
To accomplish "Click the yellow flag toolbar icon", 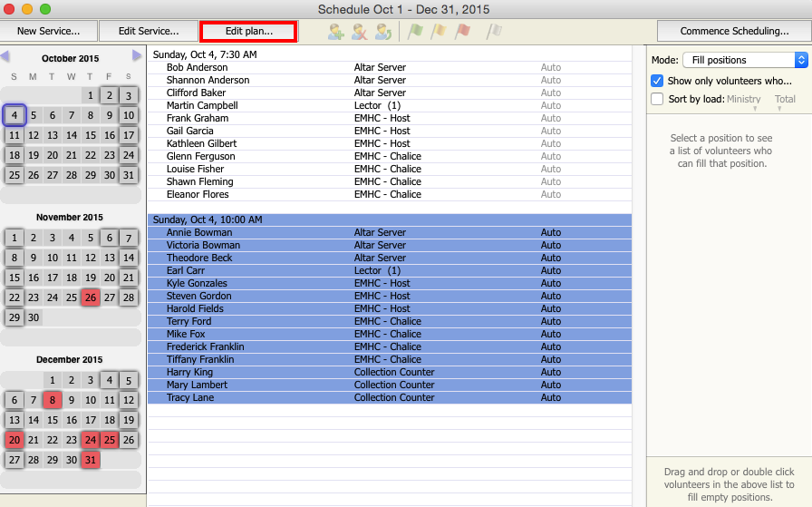I will coord(439,31).
